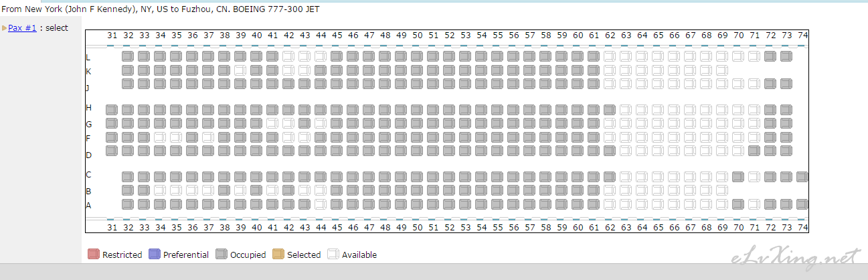Select last available seat 69K
Image resolution: width=868 pixels, height=280 pixels.
(722, 70)
